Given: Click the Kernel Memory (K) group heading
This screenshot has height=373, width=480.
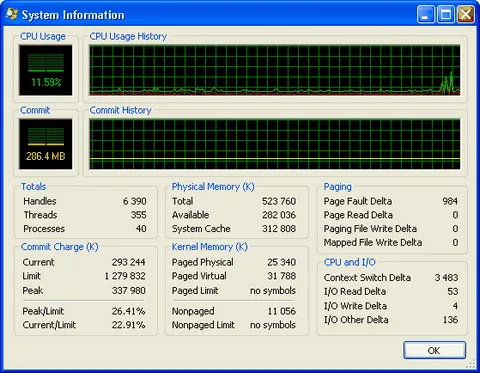Looking at the screenshot, I should pyautogui.click(x=209, y=247).
